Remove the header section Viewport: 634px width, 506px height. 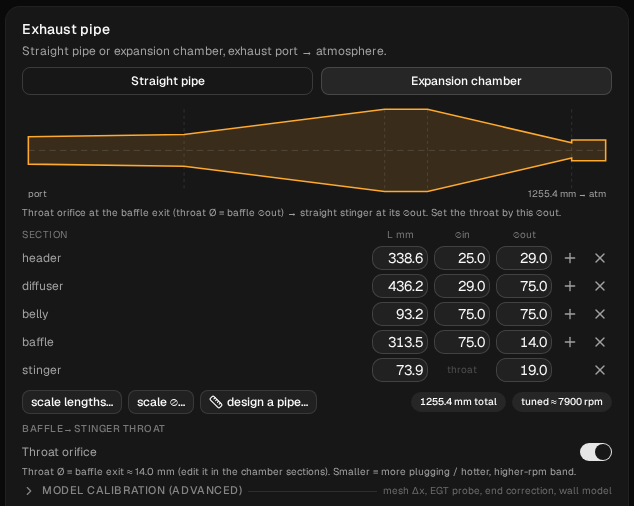[x=600, y=258]
